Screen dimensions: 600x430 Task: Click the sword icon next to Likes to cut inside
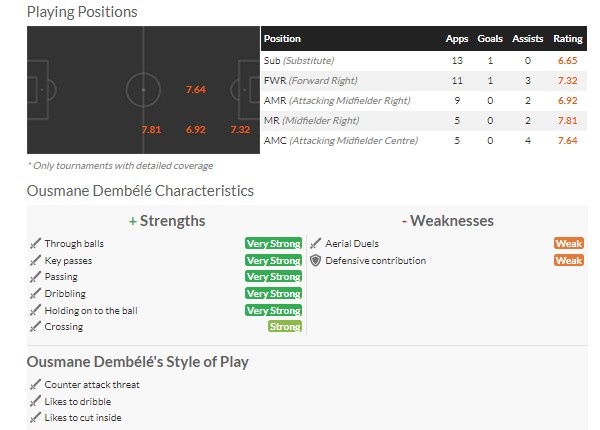(x=35, y=417)
